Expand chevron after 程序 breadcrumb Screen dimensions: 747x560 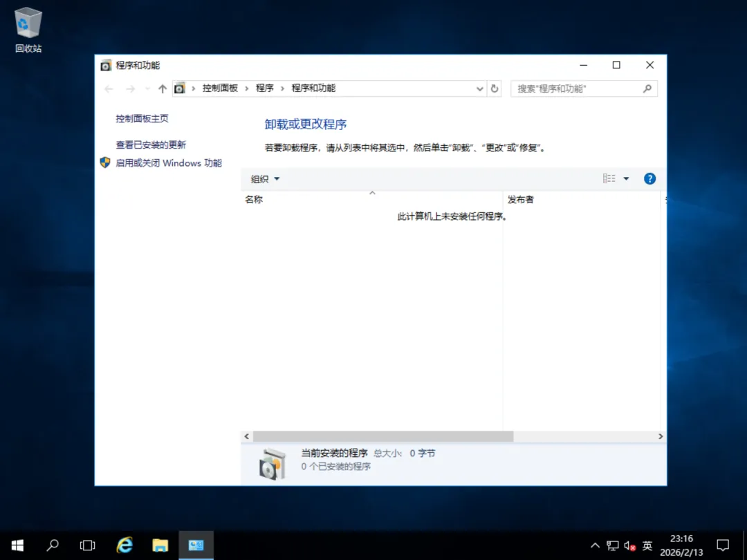(x=282, y=88)
